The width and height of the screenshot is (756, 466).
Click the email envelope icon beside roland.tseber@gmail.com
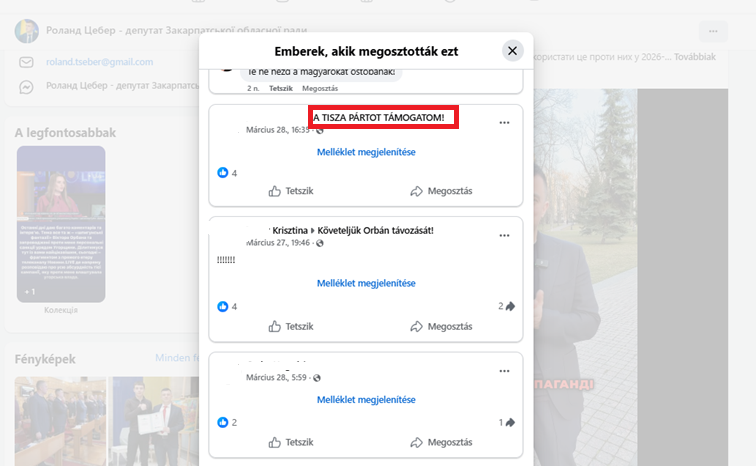(27, 62)
